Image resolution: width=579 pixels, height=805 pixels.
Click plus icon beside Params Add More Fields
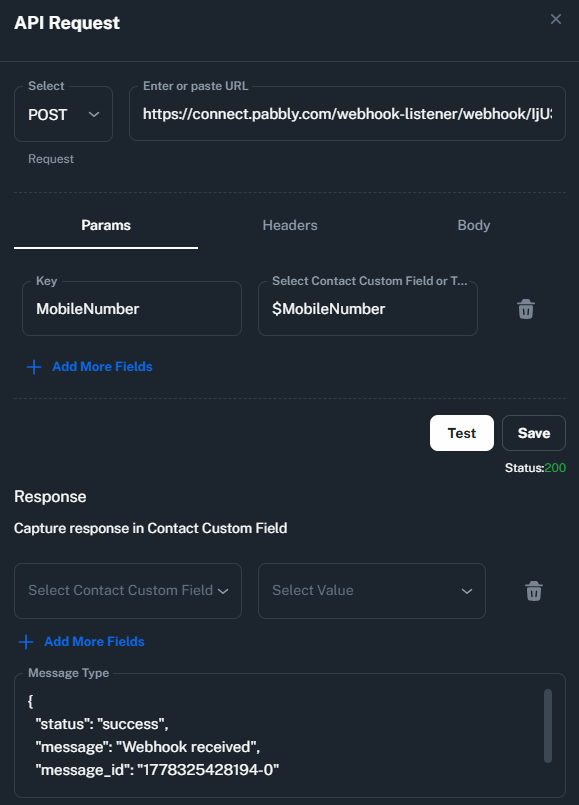[x=34, y=367]
